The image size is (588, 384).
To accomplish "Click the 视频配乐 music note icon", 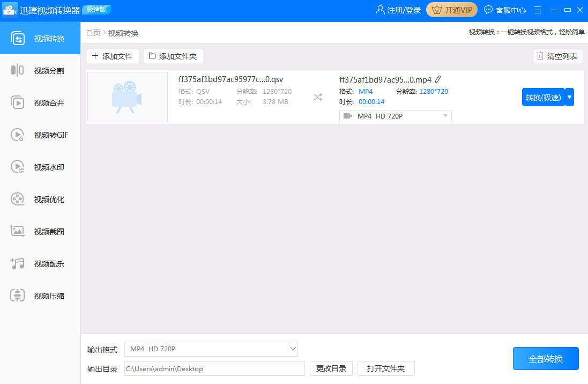I will pos(17,263).
